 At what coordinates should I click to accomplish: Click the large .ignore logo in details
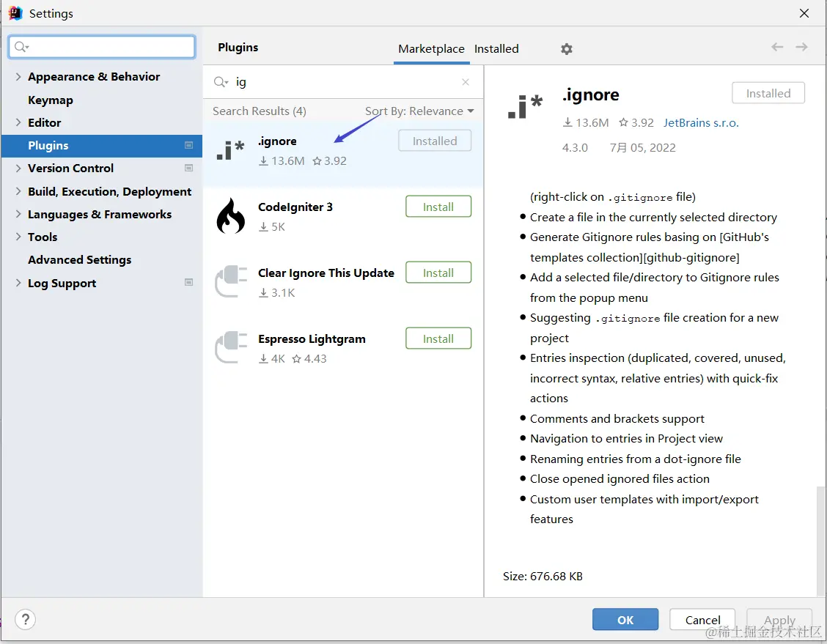click(526, 106)
